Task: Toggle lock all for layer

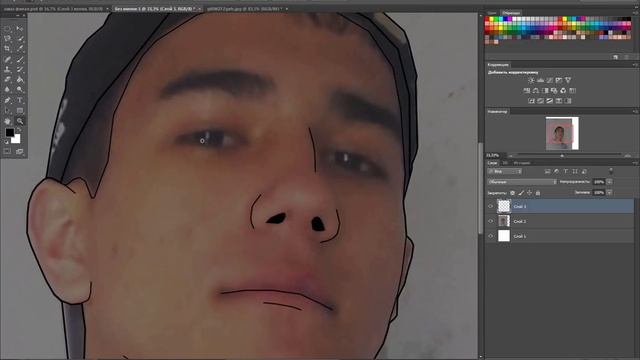Action: (538, 193)
